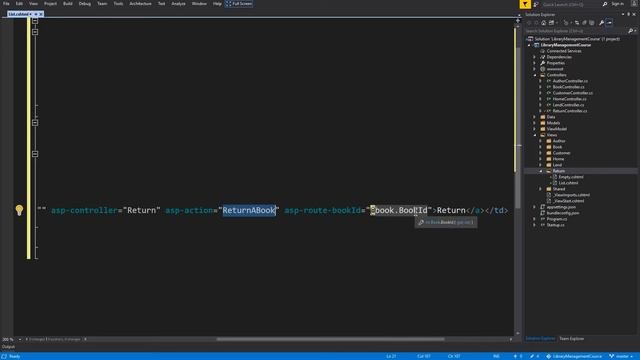Screen dimensions: 640x360
Task: Click in the Search Solution Explorer field
Action: click(x=576, y=31)
